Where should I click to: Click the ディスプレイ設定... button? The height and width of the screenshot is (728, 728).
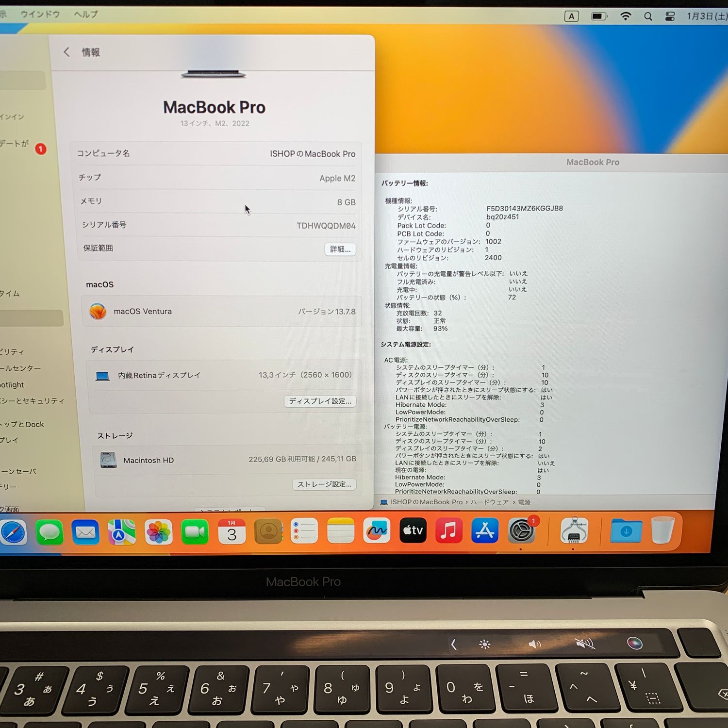coord(320,401)
